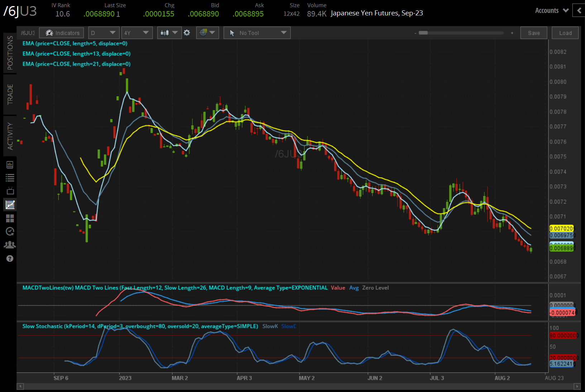Image resolution: width=585 pixels, height=392 pixels.
Task: Open the 4Y time range dropdown
Action: click(x=136, y=33)
